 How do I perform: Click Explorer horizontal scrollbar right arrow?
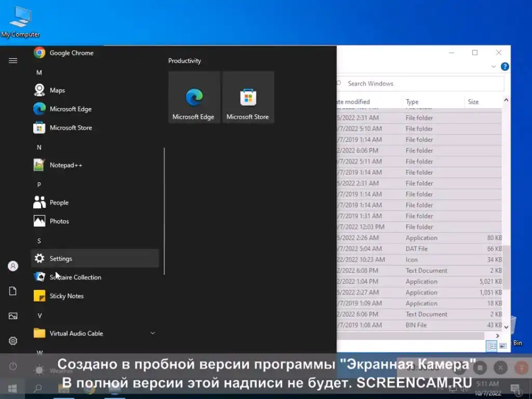pyautogui.click(x=497, y=336)
